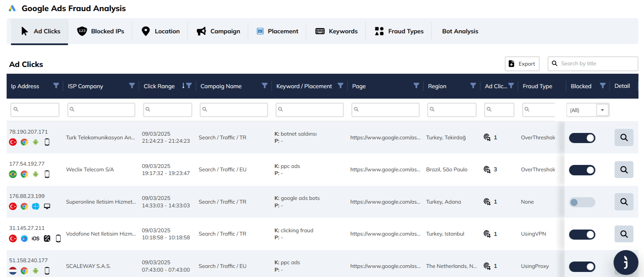
Task: Go to the Bot Analysis tab
Action: click(x=460, y=31)
